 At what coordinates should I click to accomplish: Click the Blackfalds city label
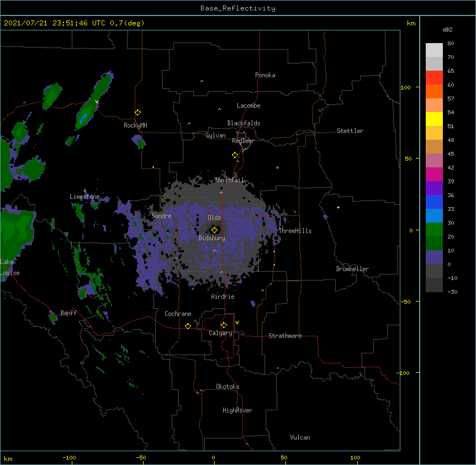click(x=244, y=123)
